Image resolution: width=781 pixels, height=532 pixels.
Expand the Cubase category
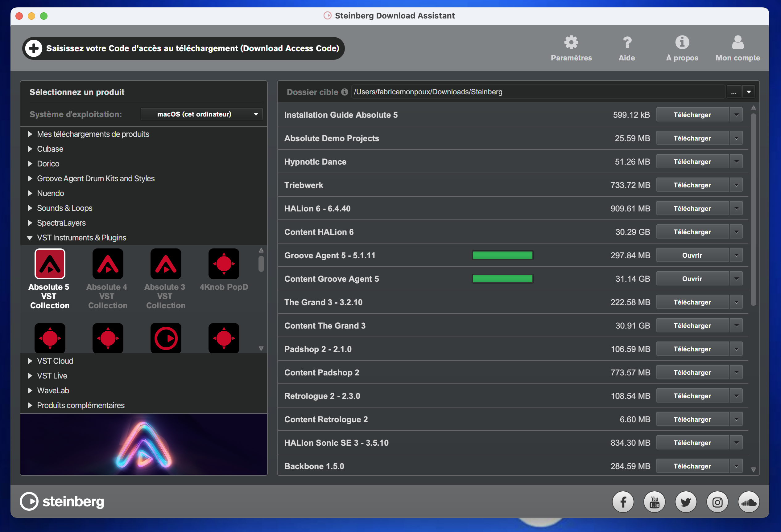50,149
